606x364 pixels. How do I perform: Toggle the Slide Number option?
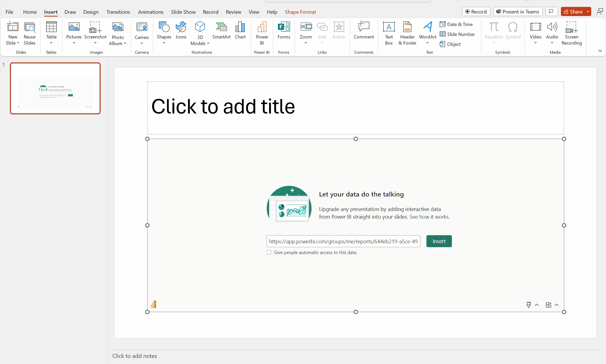click(457, 34)
